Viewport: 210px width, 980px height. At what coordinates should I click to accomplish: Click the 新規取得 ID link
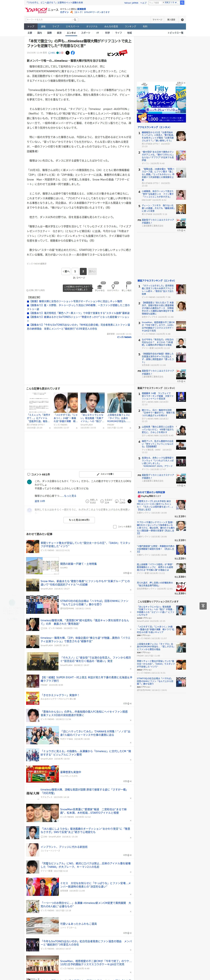(82, 9)
